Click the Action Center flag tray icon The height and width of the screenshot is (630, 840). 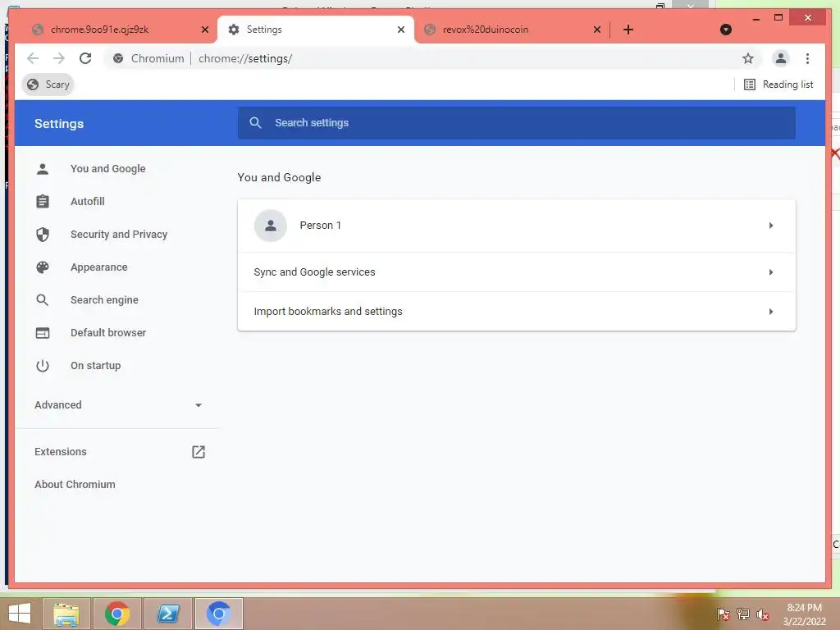point(723,614)
